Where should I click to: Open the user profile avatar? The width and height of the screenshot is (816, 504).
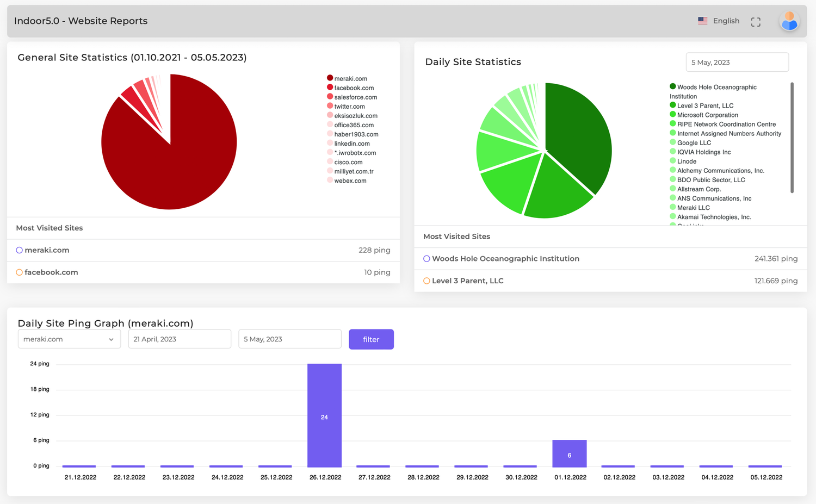[x=789, y=22]
